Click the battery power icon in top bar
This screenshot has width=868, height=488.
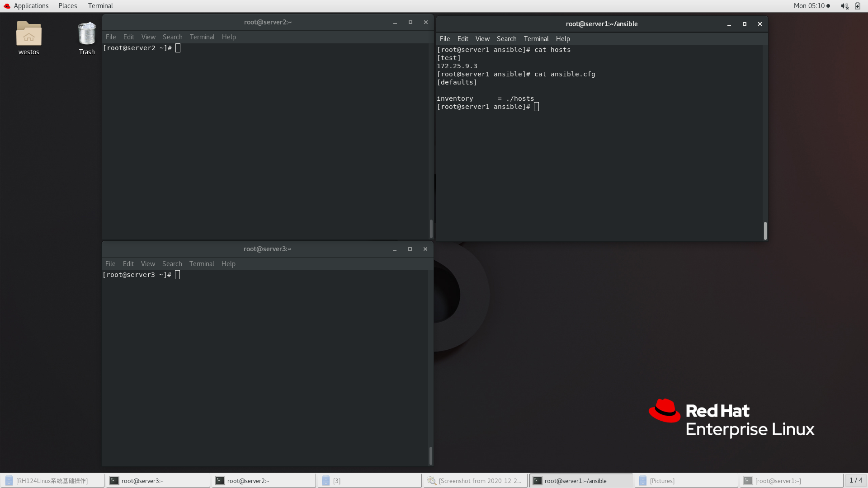[858, 6]
